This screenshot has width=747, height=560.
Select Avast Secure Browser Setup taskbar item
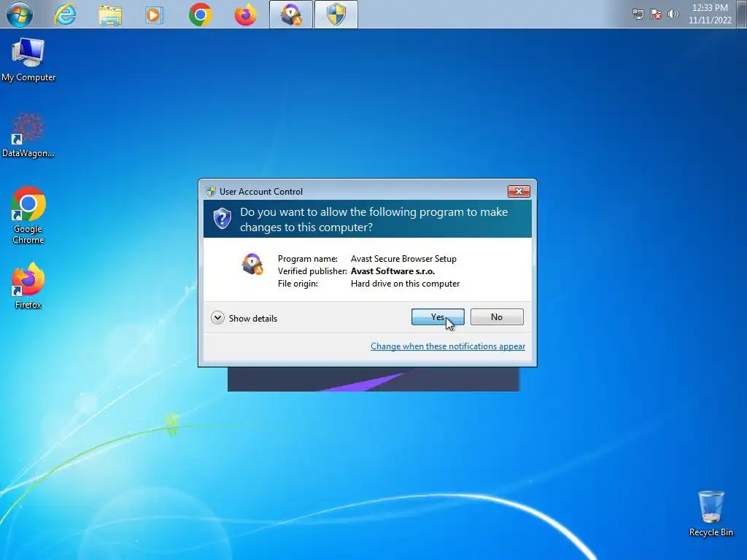coord(291,15)
